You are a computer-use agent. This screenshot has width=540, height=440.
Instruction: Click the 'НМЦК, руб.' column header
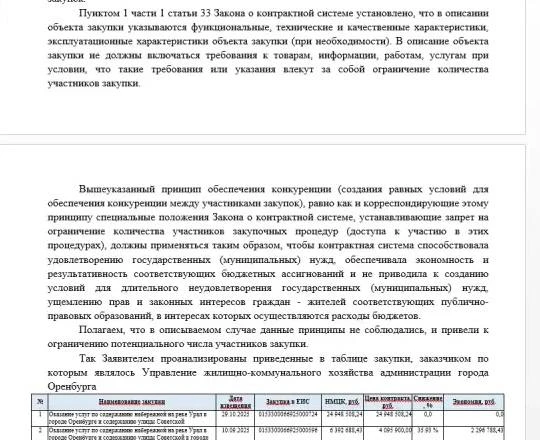point(342,401)
